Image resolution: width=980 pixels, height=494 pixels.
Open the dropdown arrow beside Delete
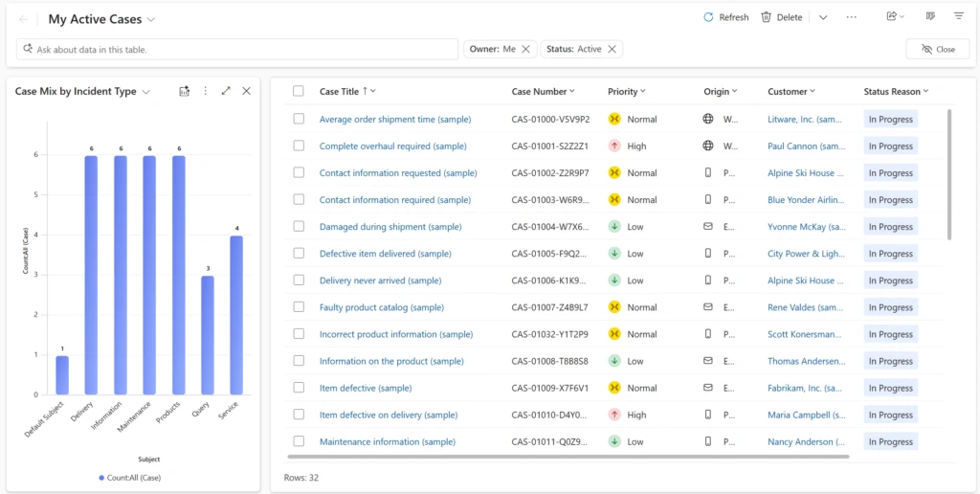point(822,17)
